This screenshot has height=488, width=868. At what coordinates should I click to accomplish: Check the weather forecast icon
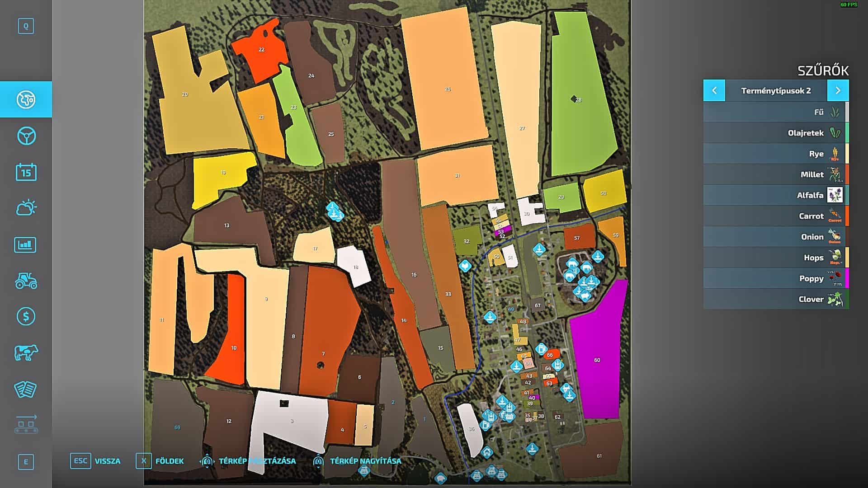click(x=26, y=207)
